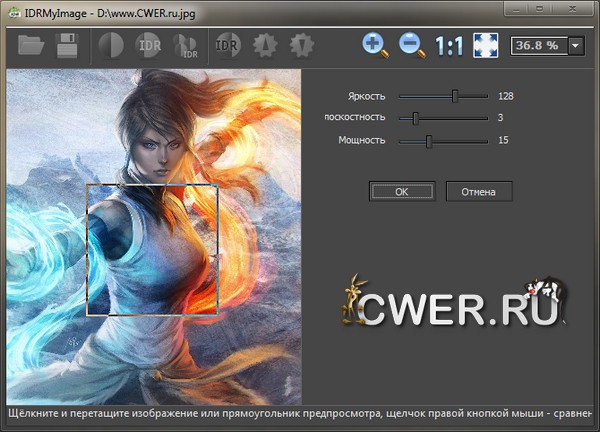Click the IDR icon beside gear icons
The image size is (600, 432).
(227, 45)
